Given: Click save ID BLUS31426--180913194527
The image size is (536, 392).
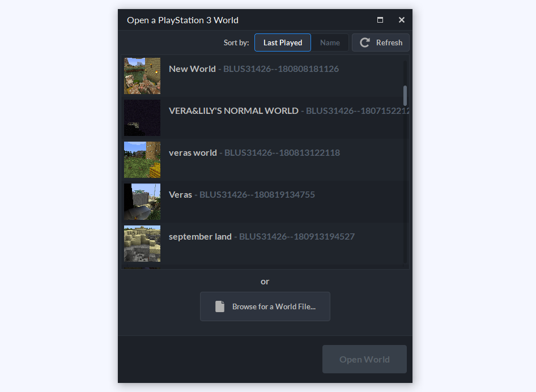Looking at the screenshot, I should tap(297, 237).
